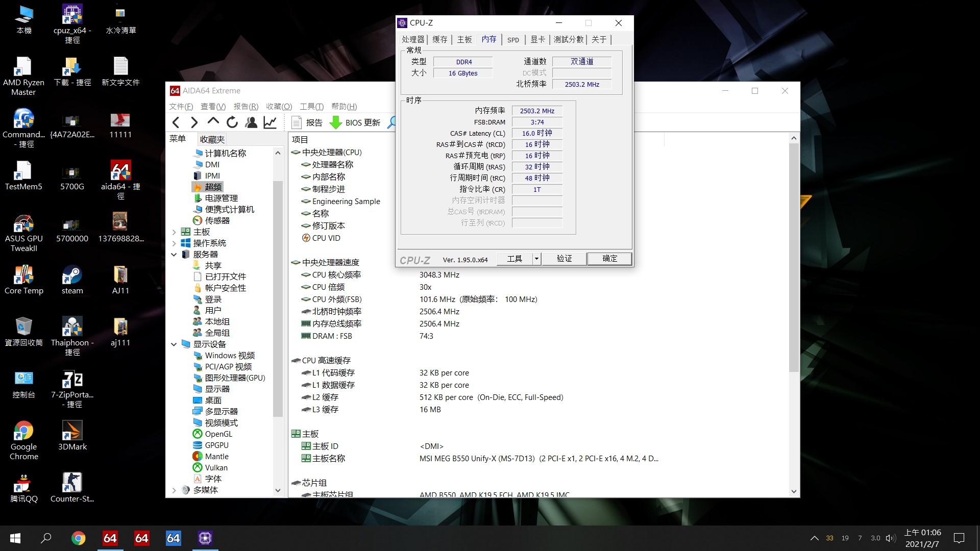The image size is (980, 551).
Task: Open the 本機 This PC desktop icon
Action: point(23,19)
